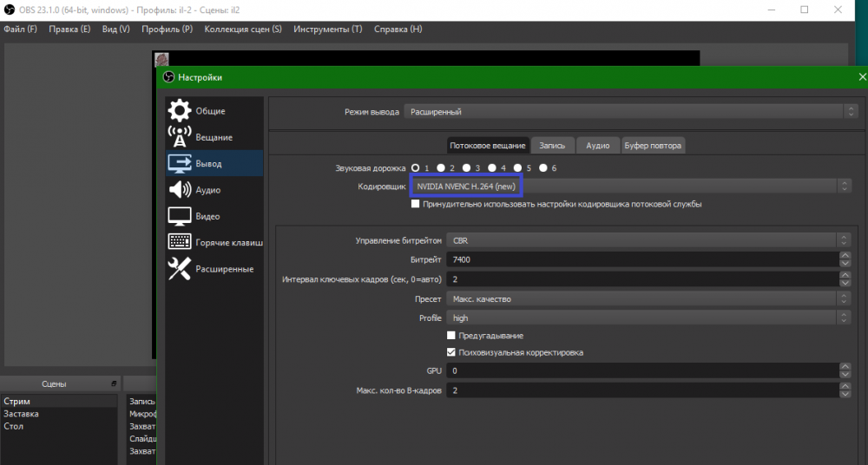Open the Инструменты menu
This screenshot has height=465, width=868.
coord(327,29)
